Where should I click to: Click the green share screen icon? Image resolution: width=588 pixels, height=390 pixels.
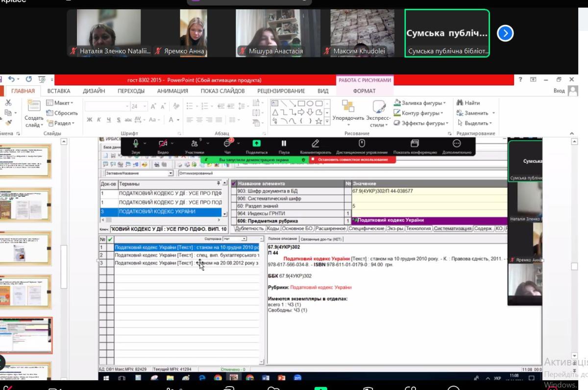point(256,143)
